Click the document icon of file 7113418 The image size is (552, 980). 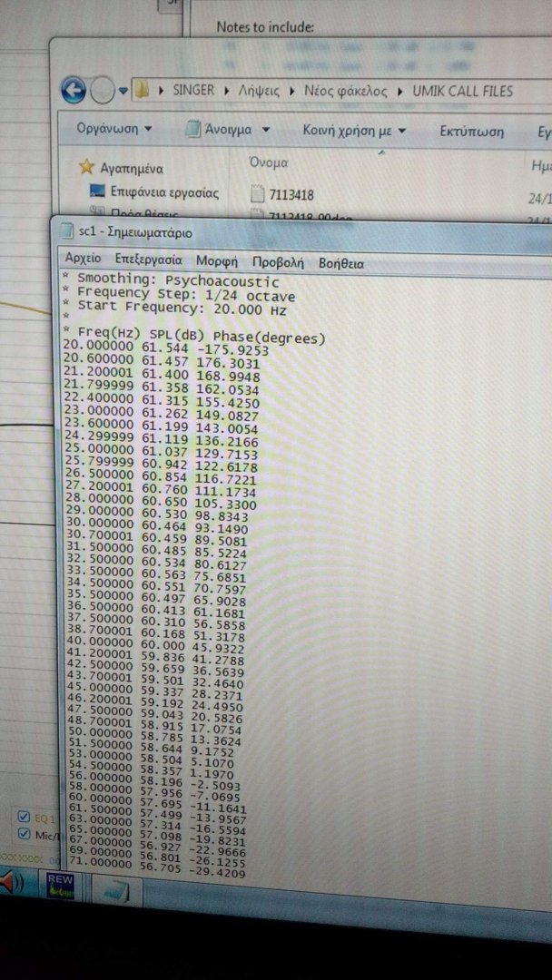click(257, 194)
